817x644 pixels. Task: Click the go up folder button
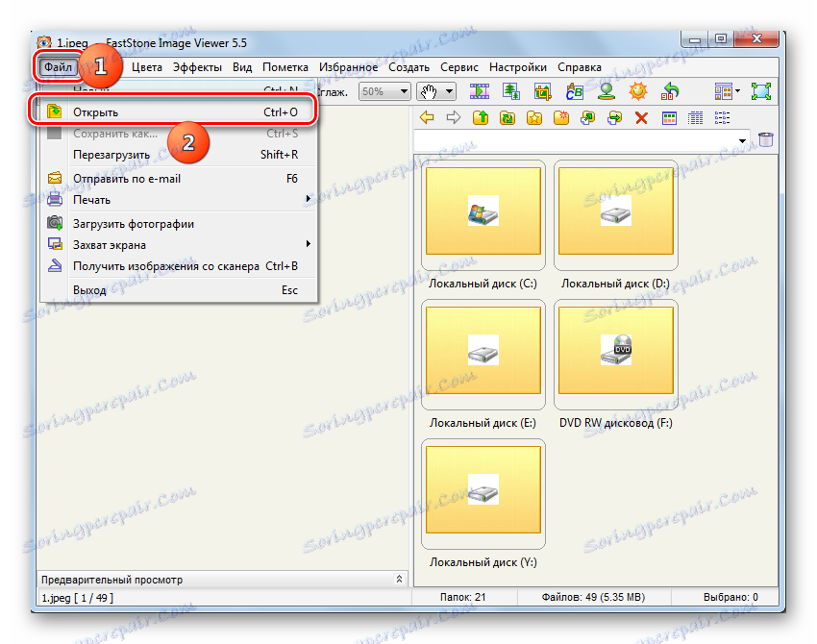(481, 117)
